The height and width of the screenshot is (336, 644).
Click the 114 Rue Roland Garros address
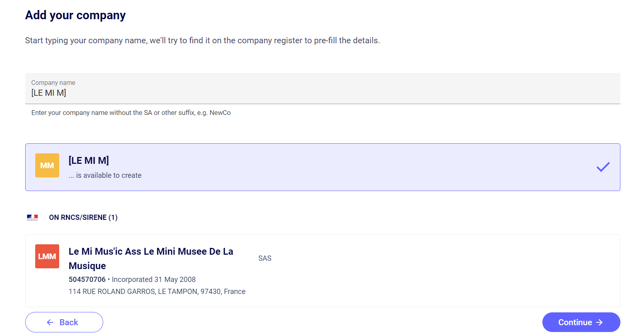pyautogui.click(x=157, y=292)
